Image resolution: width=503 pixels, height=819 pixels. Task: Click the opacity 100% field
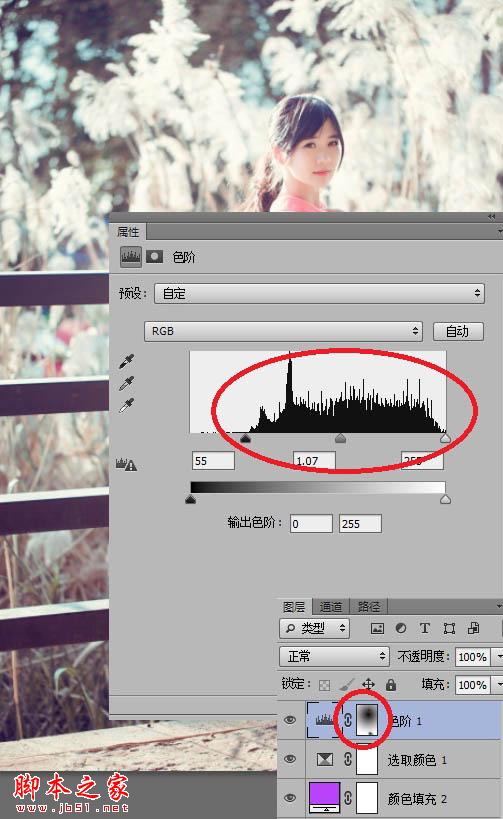473,657
